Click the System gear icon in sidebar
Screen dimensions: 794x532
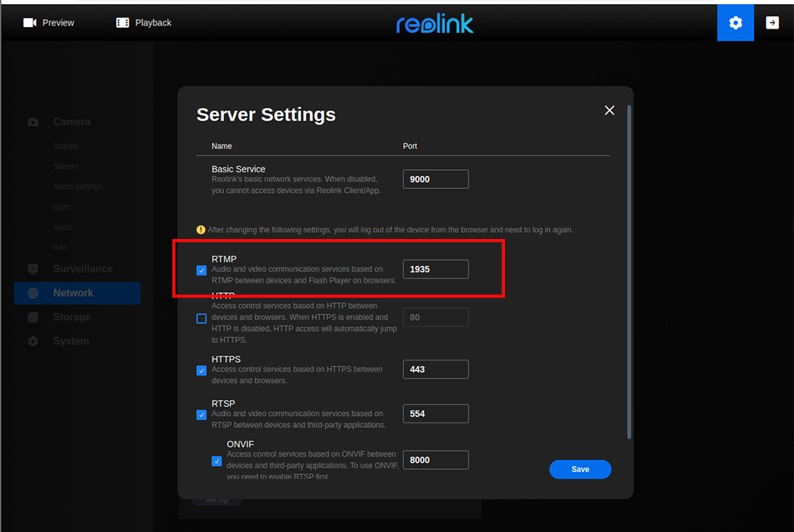pos(33,341)
